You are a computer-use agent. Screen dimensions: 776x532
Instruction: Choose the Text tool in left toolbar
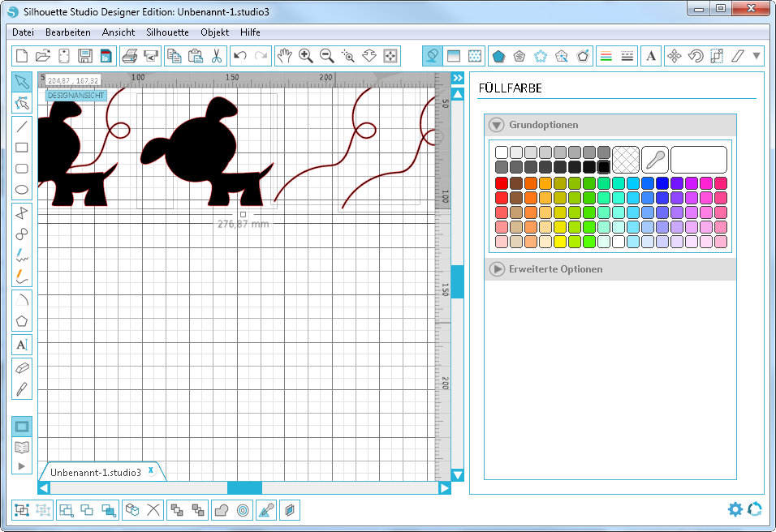22,345
